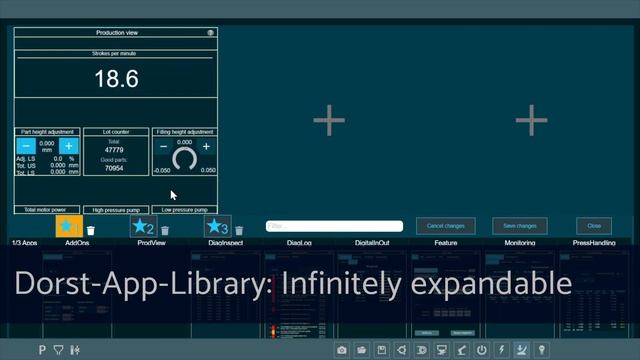The height and width of the screenshot is (360, 640).
Task: Click the Production view title bar
Action: (x=116, y=33)
